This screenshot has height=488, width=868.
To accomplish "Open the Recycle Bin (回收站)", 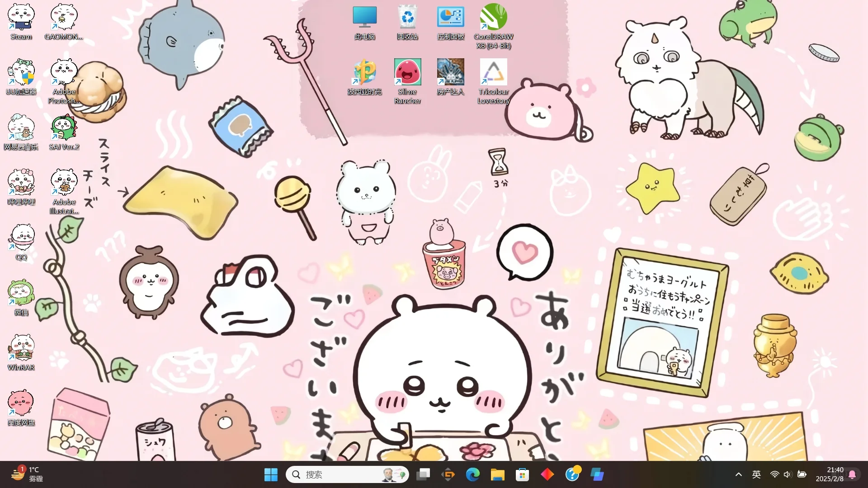I will 407,18.
